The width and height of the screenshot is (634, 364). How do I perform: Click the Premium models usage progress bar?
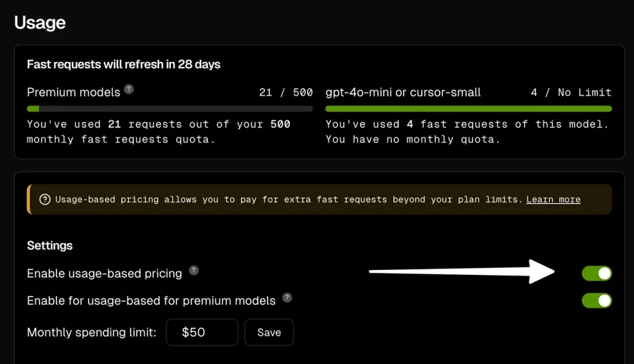coord(170,109)
